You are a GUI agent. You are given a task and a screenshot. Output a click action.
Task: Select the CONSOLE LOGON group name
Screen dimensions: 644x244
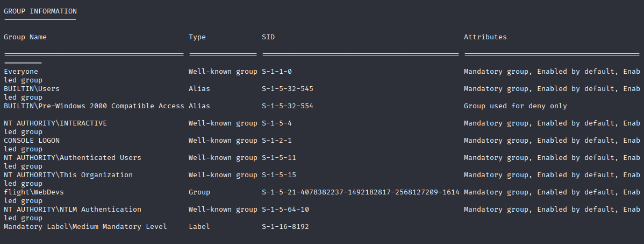(x=32, y=141)
